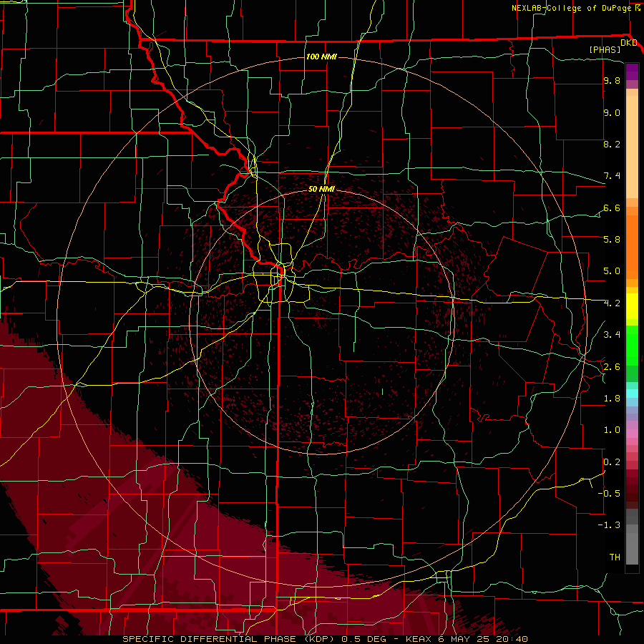This screenshot has width=644, height=644.
Task: Click "SPECIFIC DIFFERENTIAL PHASE" product title
Action: point(209,639)
